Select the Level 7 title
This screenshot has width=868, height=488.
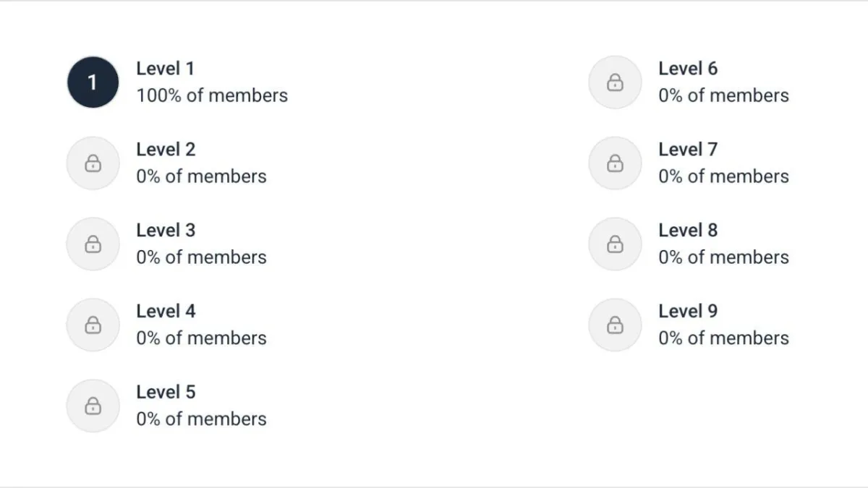pos(688,150)
